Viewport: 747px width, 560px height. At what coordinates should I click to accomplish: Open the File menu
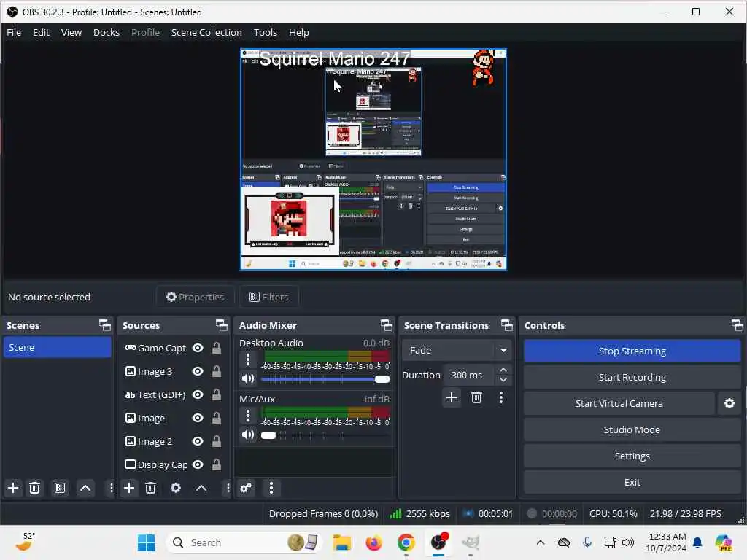[x=14, y=32]
